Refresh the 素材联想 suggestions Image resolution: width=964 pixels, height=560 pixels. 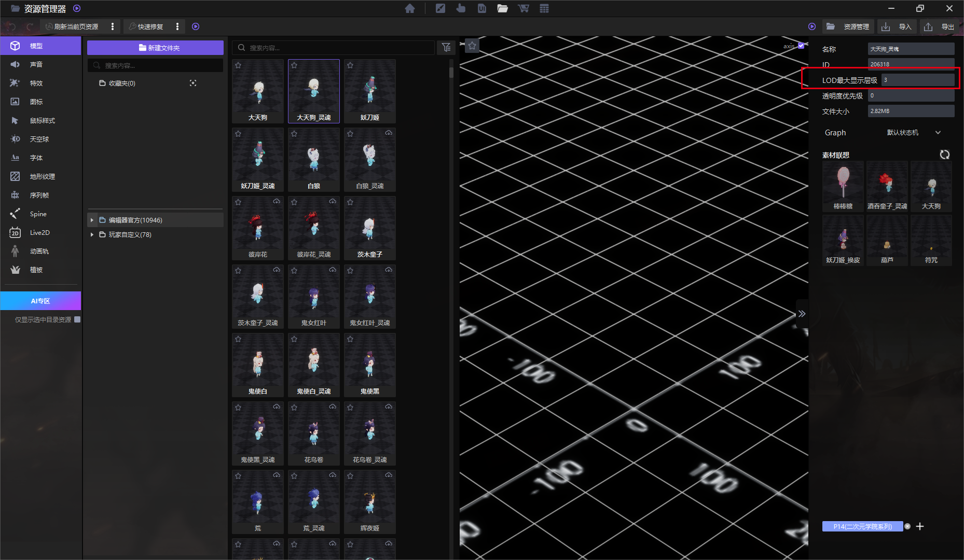(x=945, y=155)
